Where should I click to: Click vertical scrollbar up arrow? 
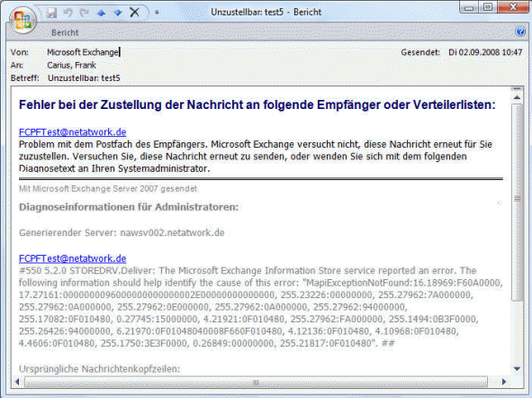pos(517,98)
